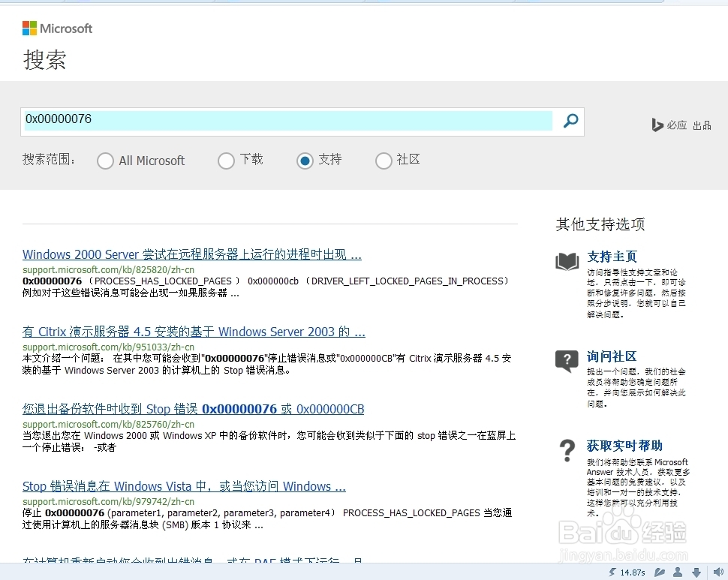The image size is (728, 580).
Task: Click the 搜索 page heading
Action: tap(44, 60)
